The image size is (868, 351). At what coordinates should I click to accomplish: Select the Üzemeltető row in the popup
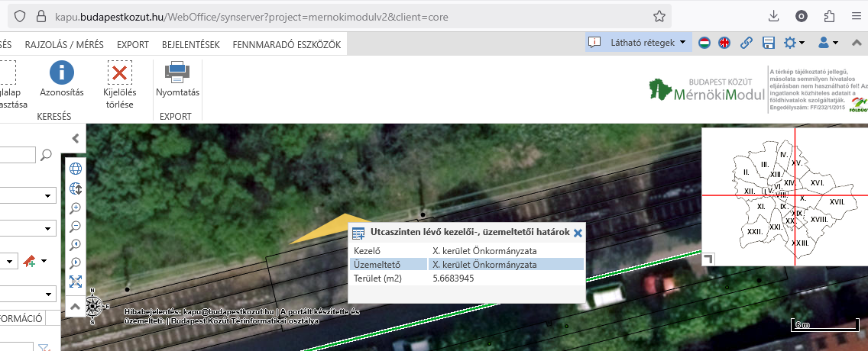point(466,265)
